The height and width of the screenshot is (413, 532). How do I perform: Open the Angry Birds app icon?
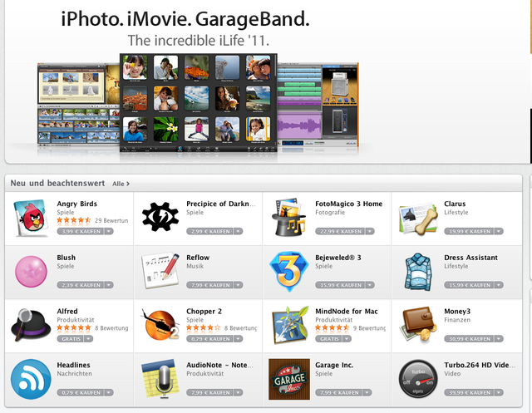point(31,218)
